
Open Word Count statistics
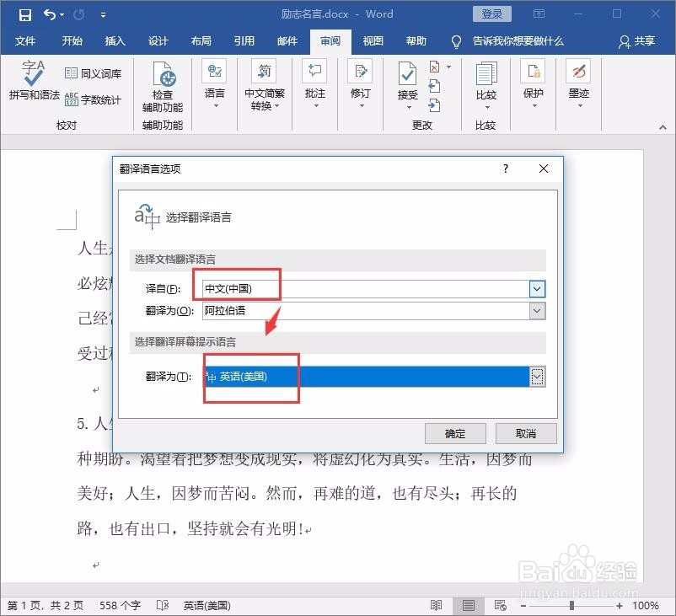pyautogui.click(x=92, y=97)
